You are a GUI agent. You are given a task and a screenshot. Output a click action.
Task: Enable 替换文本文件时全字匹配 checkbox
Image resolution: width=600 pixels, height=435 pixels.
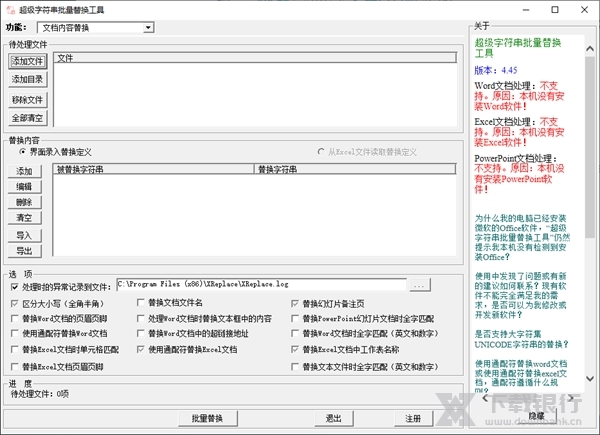coord(295,367)
